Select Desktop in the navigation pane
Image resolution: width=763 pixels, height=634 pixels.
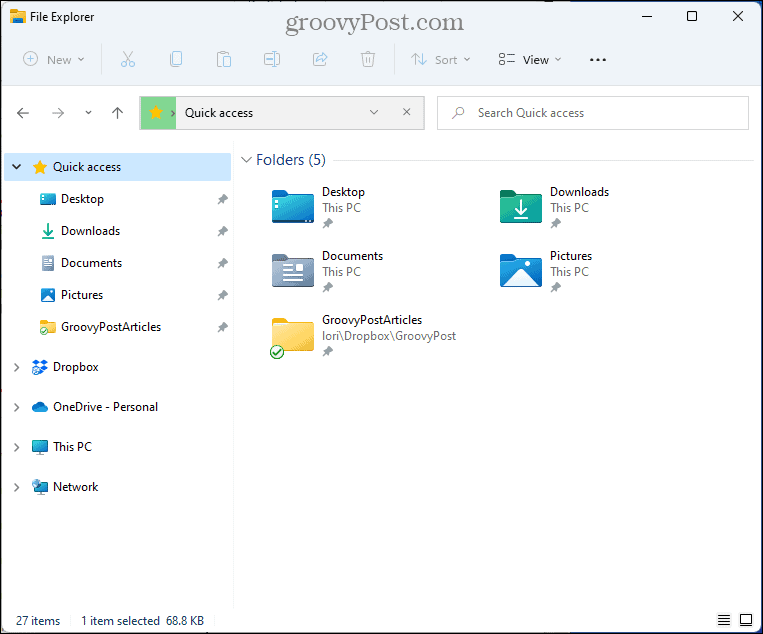coord(82,199)
